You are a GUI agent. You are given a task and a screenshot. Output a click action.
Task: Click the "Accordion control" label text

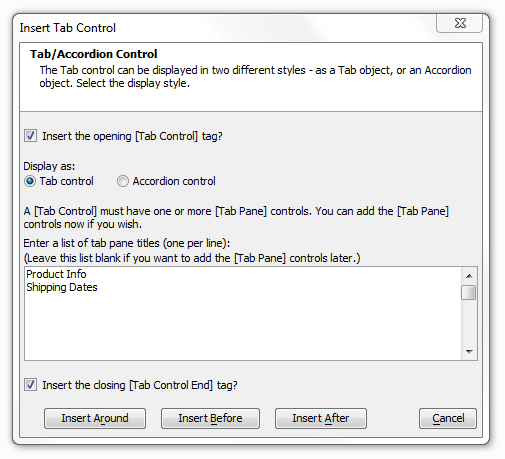coord(174,181)
